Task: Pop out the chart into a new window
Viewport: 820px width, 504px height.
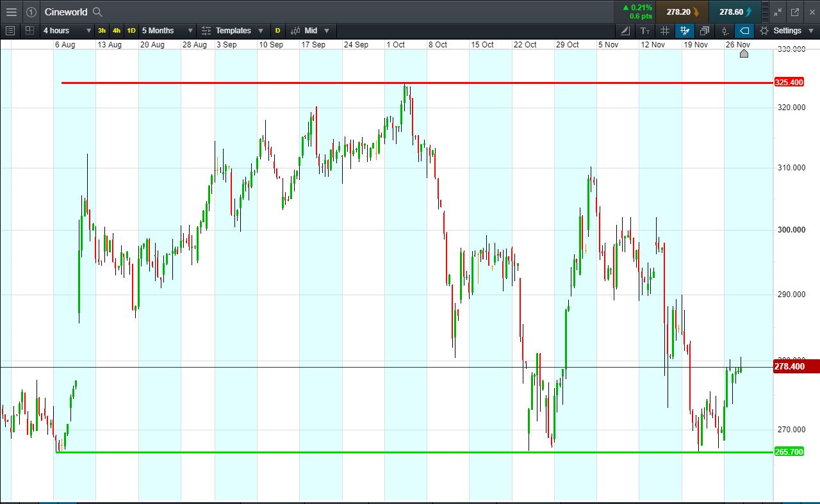Action: [795, 12]
